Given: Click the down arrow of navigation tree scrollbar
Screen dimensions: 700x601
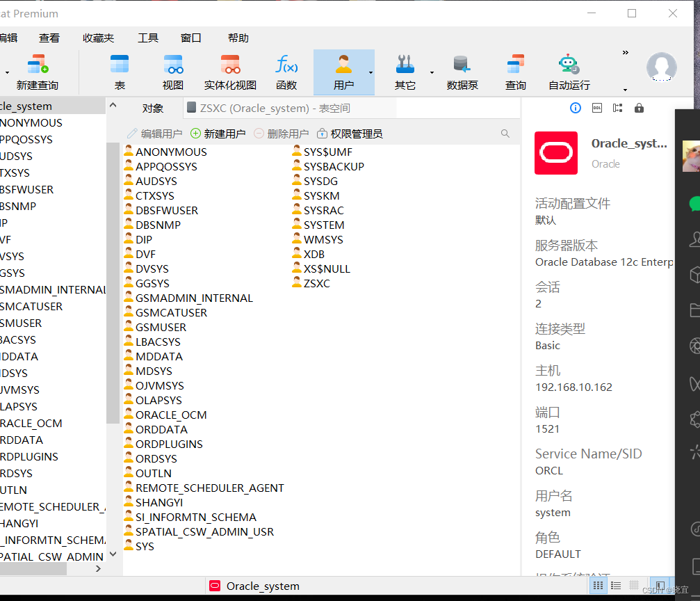Looking at the screenshot, I should click(x=113, y=554).
